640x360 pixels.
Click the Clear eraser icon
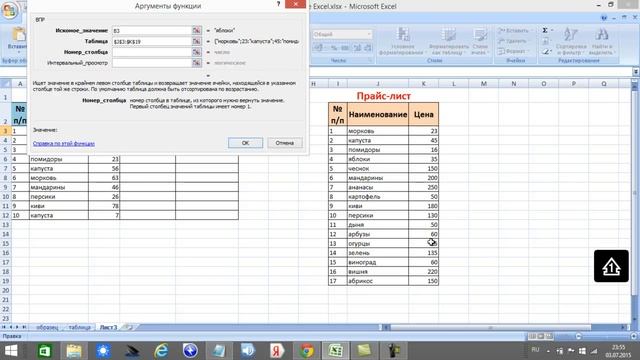point(547,52)
